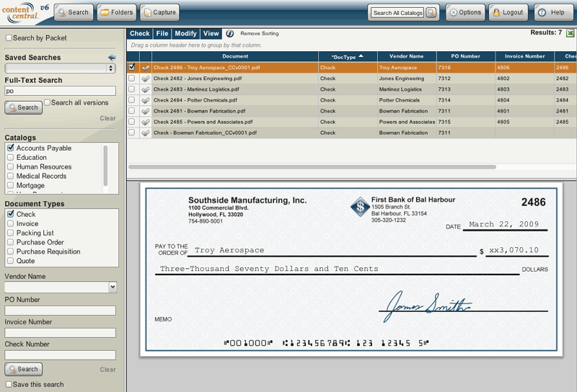This screenshot has width=577, height=392.
Task: Open the Saved Searches dropdown
Action: click(61, 68)
